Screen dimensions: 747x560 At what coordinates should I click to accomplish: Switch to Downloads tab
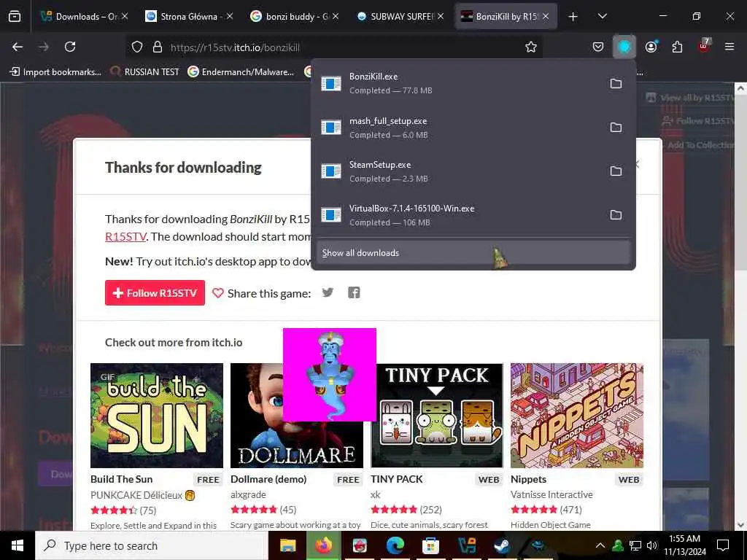pos(85,16)
